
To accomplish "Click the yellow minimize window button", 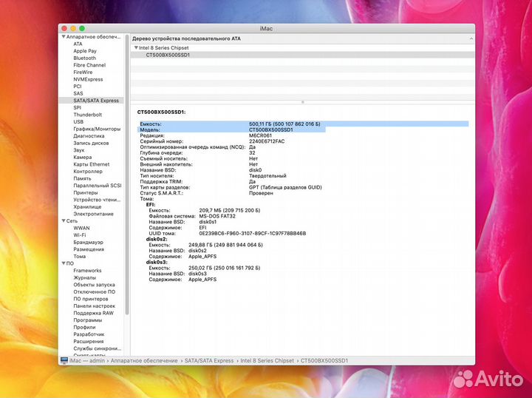I will 73,29.
